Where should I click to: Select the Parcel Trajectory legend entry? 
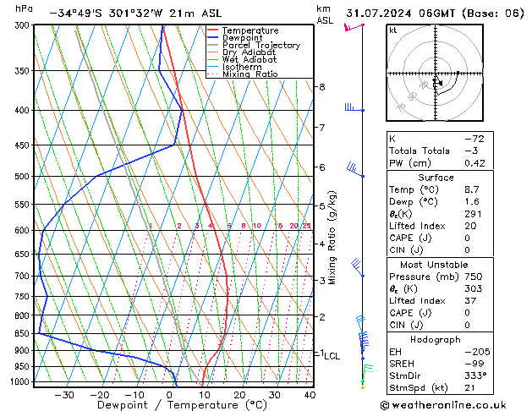(261, 45)
